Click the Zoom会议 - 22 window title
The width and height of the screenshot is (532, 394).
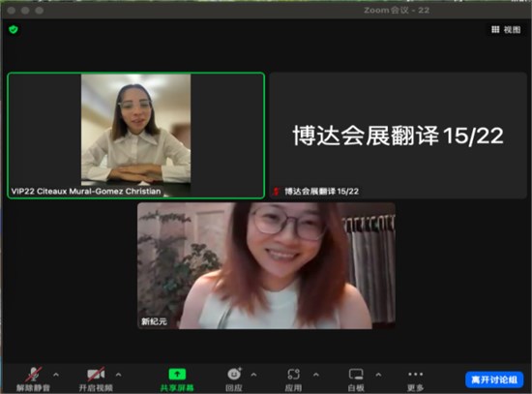397,11
